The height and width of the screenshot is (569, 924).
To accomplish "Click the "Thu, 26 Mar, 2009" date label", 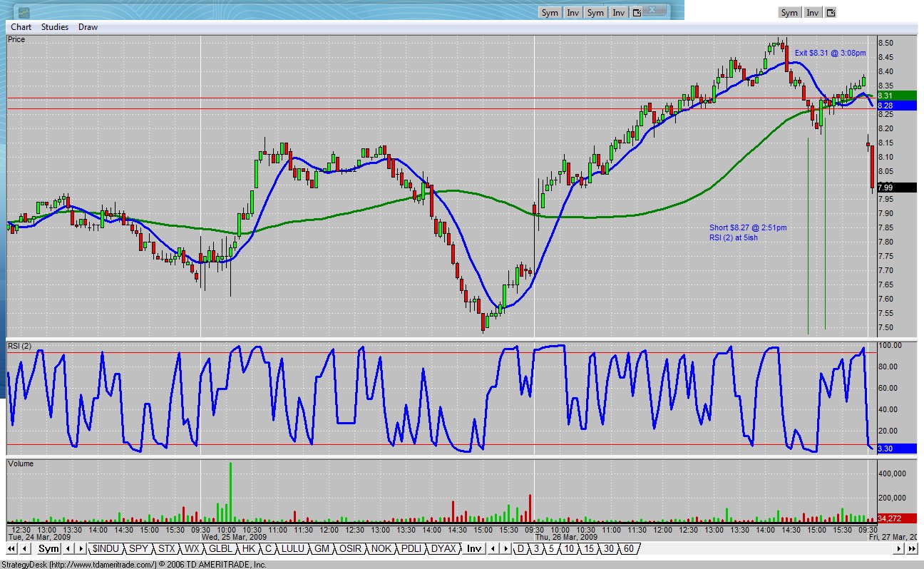I will 565,538.
